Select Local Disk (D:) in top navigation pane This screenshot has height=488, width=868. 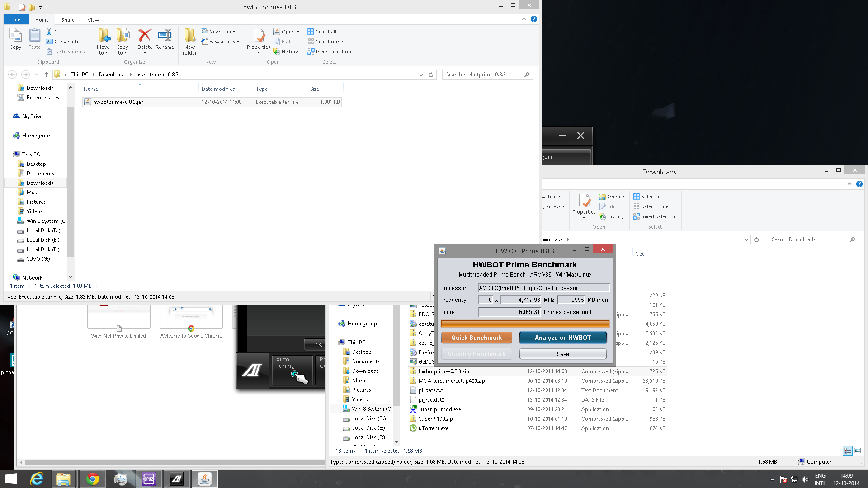43,230
